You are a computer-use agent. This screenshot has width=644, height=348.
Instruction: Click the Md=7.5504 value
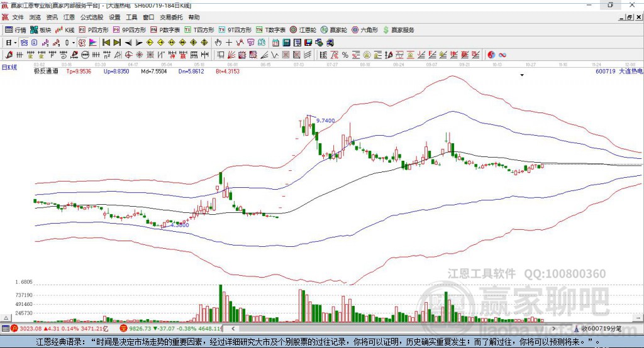pyautogui.click(x=153, y=71)
